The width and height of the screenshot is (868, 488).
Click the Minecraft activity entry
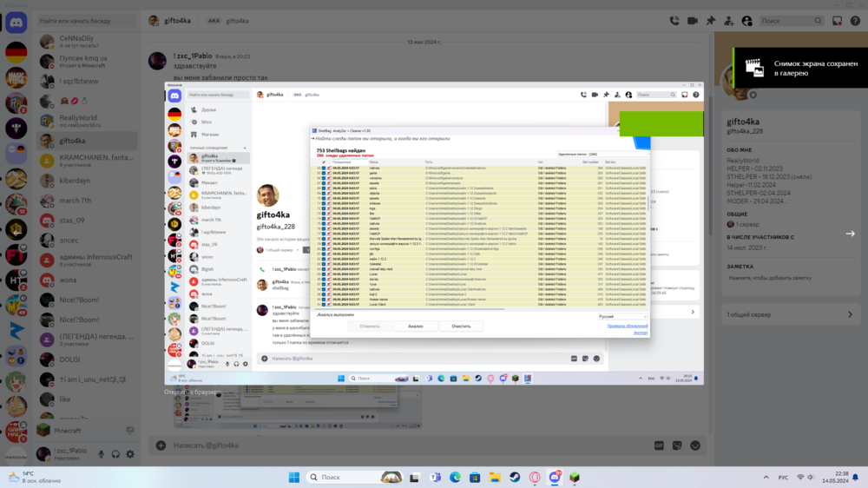(x=87, y=431)
